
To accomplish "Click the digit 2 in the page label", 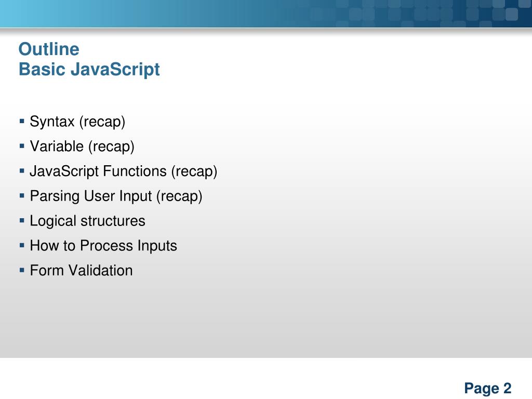I will [x=507, y=388].
